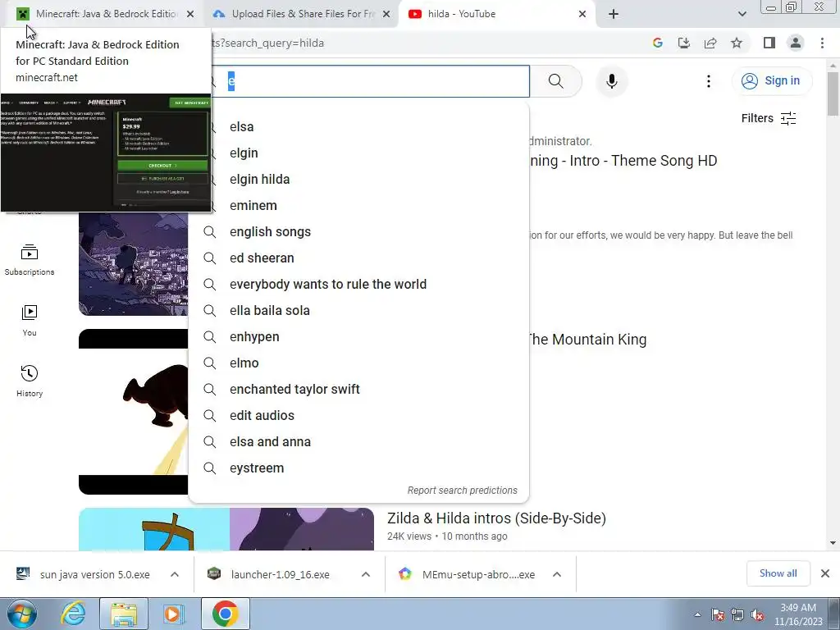Expand options for MEmu-setup download

coord(557,574)
